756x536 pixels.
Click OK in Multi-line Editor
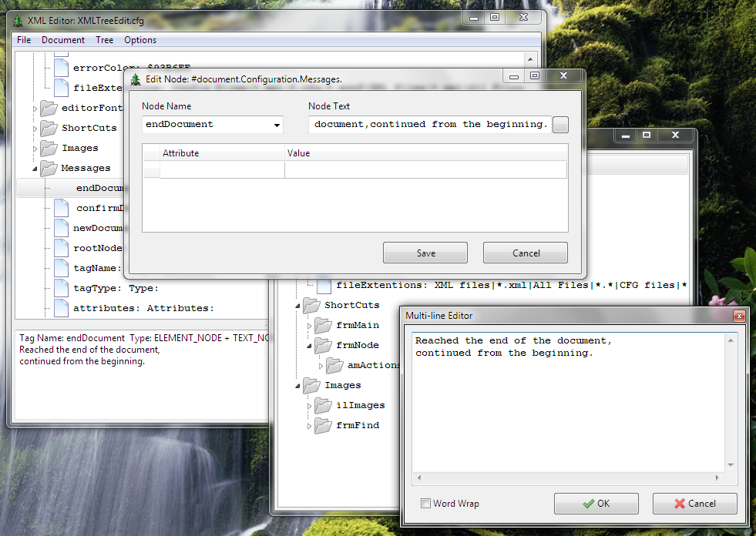coord(596,504)
